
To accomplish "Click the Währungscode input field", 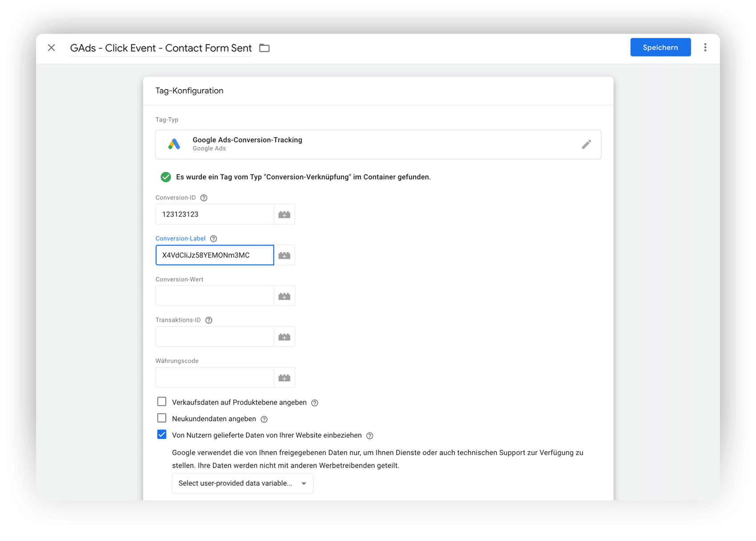I will pyautogui.click(x=215, y=378).
